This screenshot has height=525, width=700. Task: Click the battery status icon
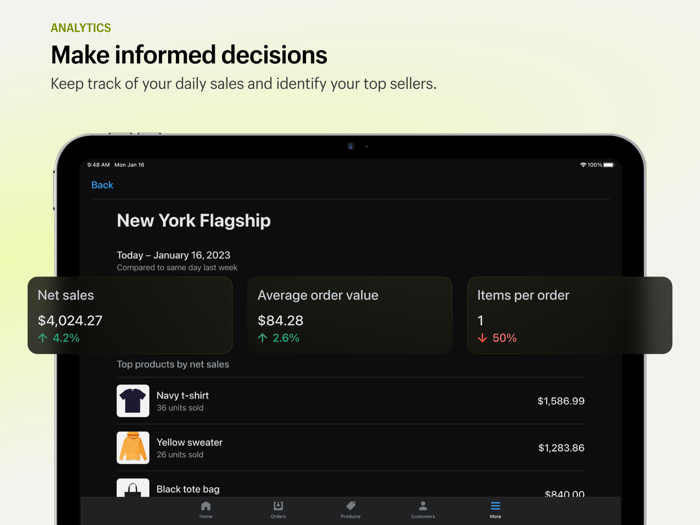609,165
